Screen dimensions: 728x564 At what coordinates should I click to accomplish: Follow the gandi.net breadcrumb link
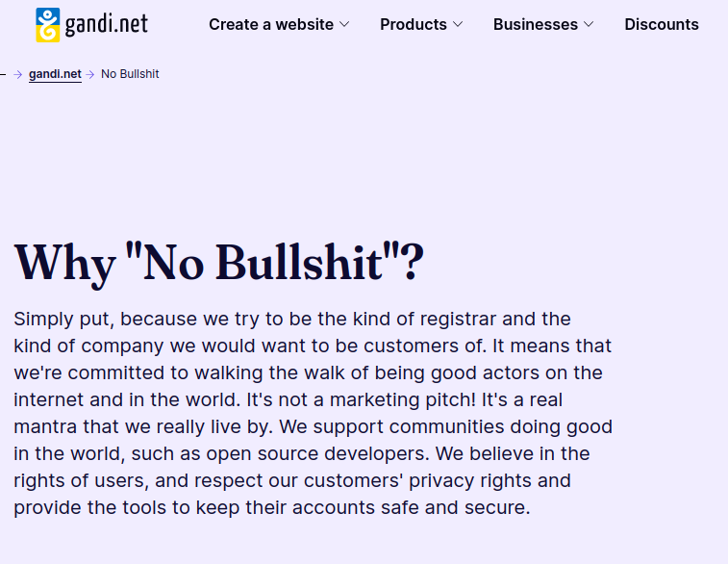(x=55, y=74)
